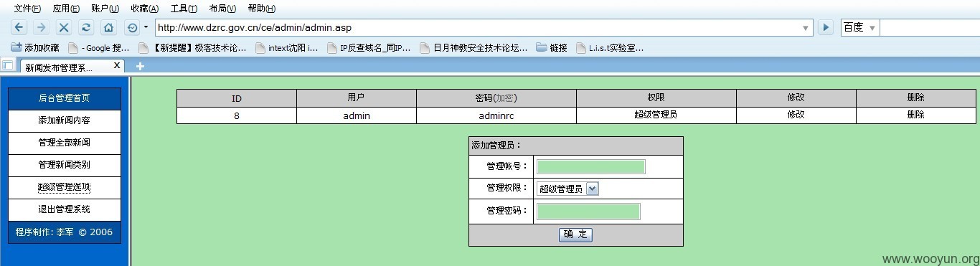Go to the browser home page icon
The height and width of the screenshot is (266, 980).
tap(108, 27)
